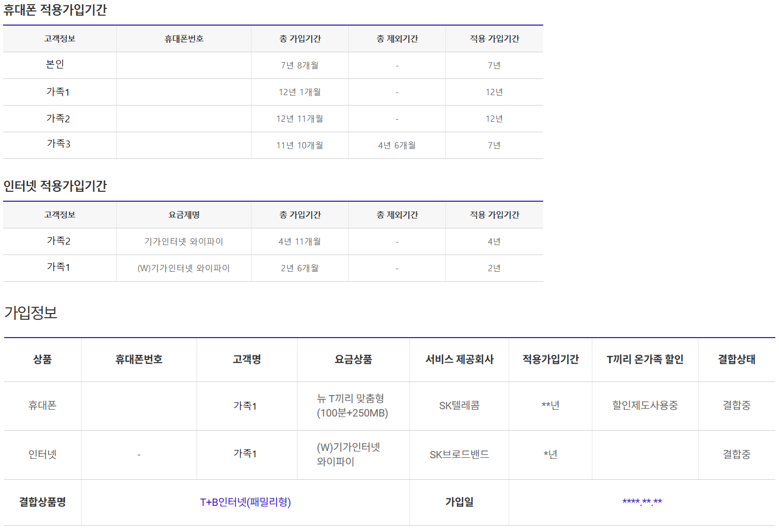
Task: Click the 4년 11개월 internet period cell
Action: point(300,241)
